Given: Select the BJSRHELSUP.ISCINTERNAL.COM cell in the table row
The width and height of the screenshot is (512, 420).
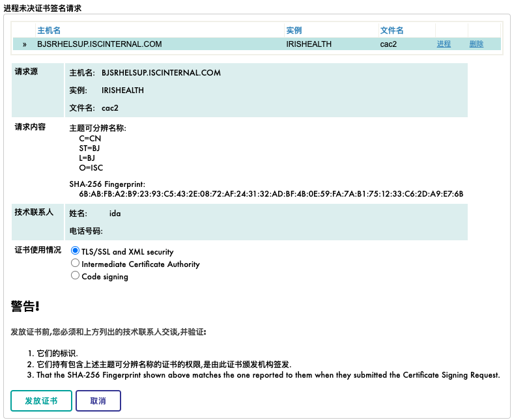Looking at the screenshot, I should (x=99, y=44).
